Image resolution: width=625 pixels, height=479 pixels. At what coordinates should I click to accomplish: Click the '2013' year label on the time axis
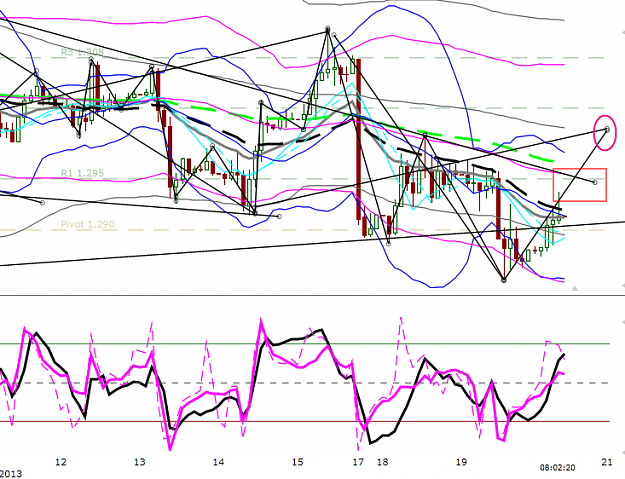[11, 474]
